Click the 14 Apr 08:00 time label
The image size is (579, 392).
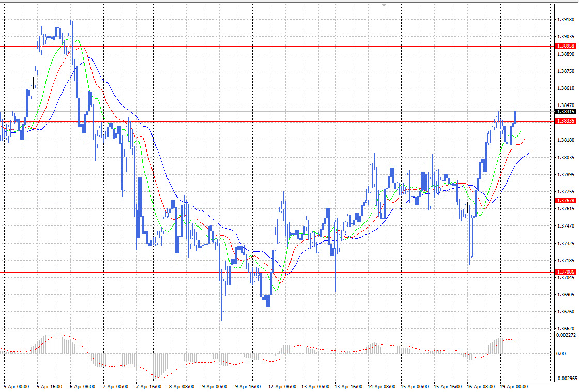click(x=382, y=387)
